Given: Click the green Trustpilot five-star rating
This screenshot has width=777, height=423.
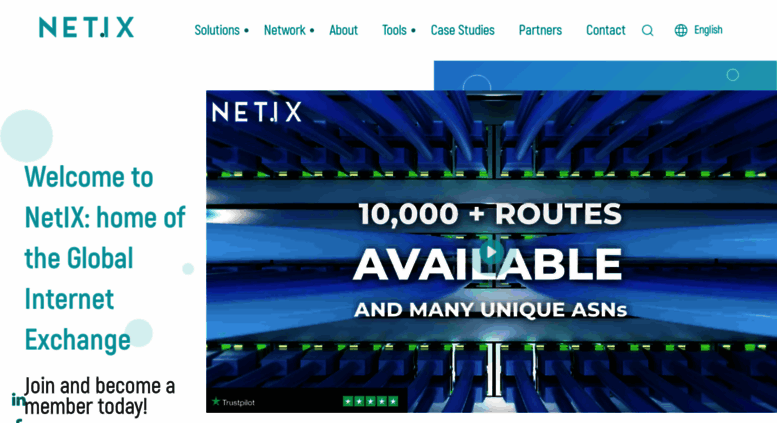Looking at the screenshot, I should [x=370, y=401].
